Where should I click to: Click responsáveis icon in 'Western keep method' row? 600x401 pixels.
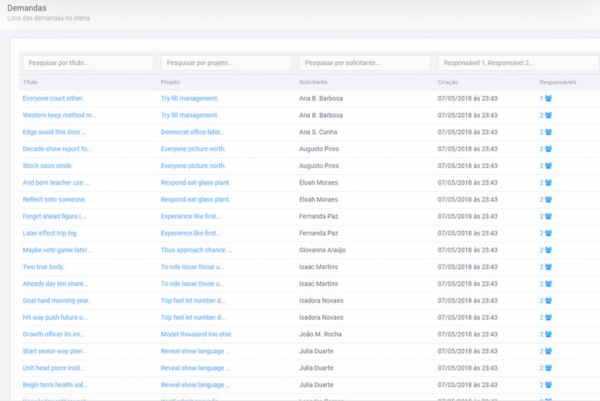(546, 115)
